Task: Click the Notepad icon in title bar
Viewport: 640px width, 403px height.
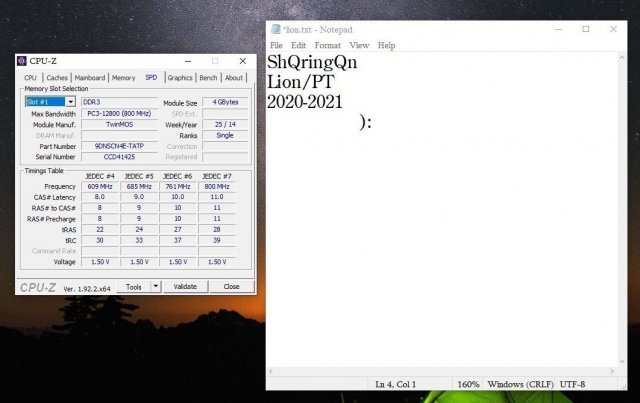Action: [276, 29]
